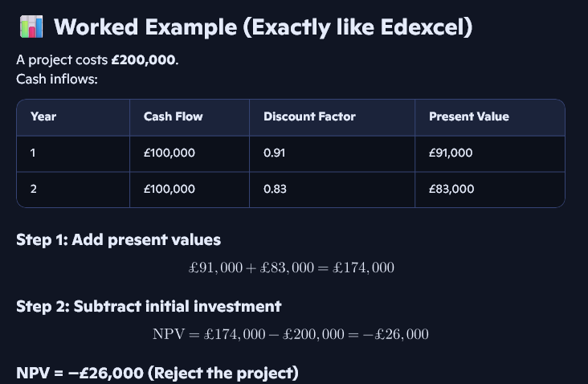Click the bar chart emoji icon
588x384 pixels.
click(x=31, y=27)
